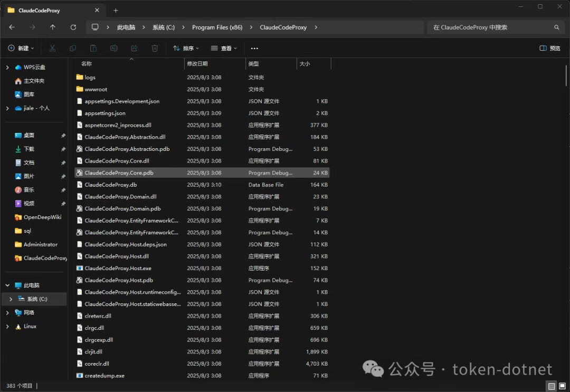Select the ClaudeCodeProxy.Host.exe application icon
Screen dimensions: 570x392
click(x=80, y=268)
